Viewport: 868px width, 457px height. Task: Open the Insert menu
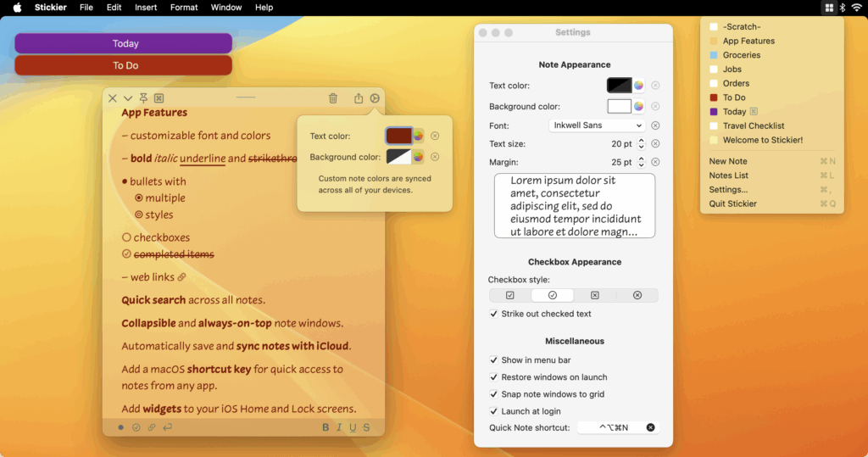(x=146, y=7)
